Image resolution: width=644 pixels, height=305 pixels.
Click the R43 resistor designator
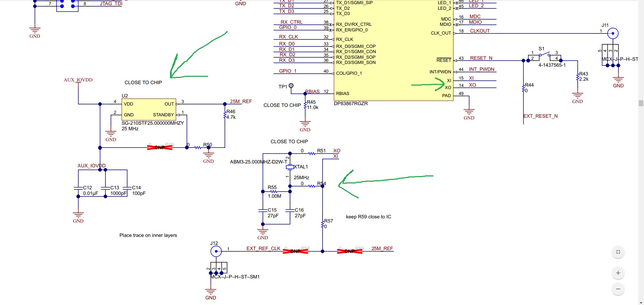(584, 74)
